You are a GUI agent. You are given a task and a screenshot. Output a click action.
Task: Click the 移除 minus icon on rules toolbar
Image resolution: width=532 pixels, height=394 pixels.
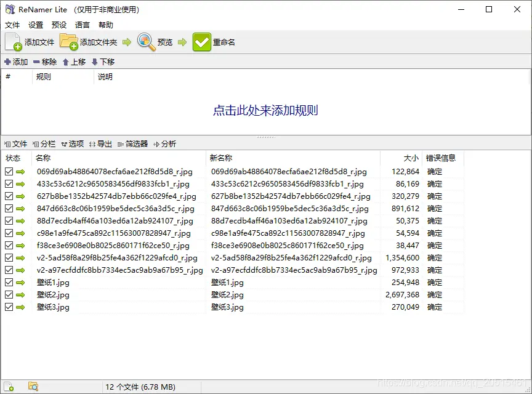[x=38, y=62]
